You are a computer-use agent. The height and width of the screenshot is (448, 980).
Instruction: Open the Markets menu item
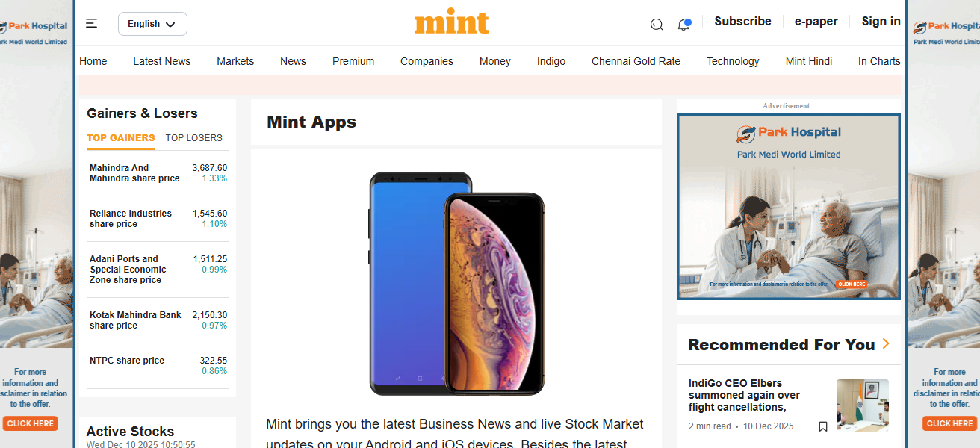click(x=235, y=61)
